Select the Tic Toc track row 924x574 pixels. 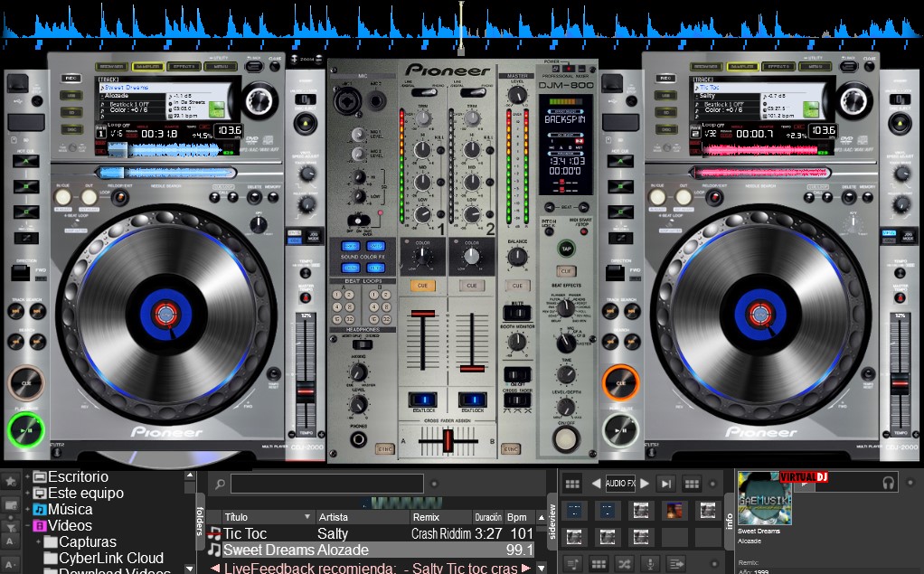371,533
